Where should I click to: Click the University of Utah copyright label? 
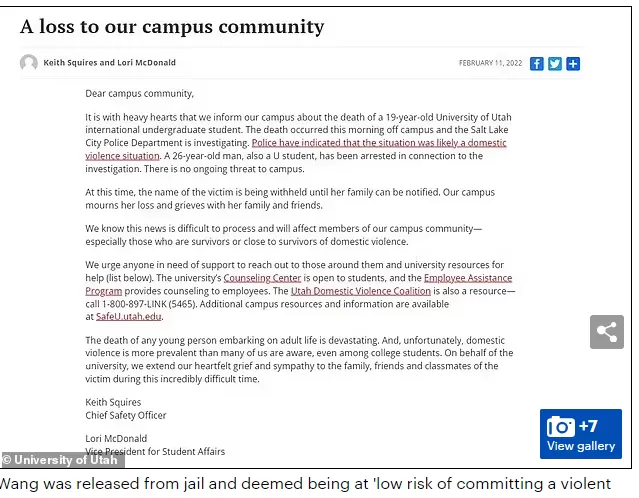click(x=63, y=460)
